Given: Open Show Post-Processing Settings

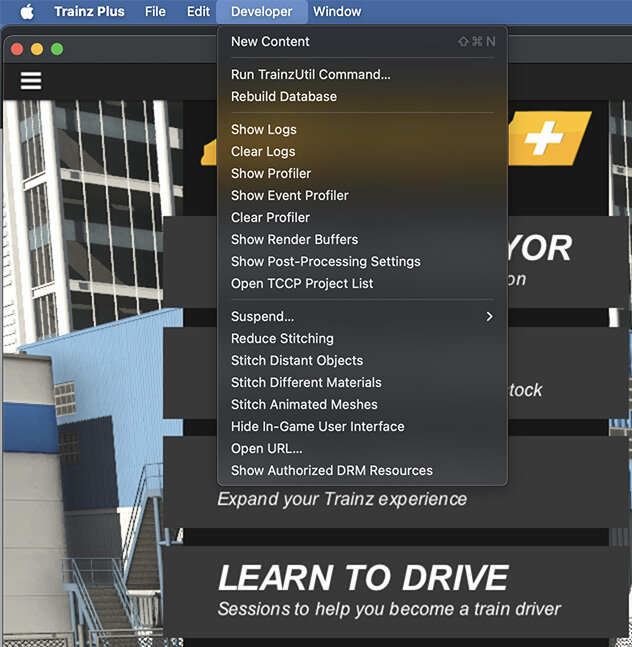Looking at the screenshot, I should [x=362, y=262].
